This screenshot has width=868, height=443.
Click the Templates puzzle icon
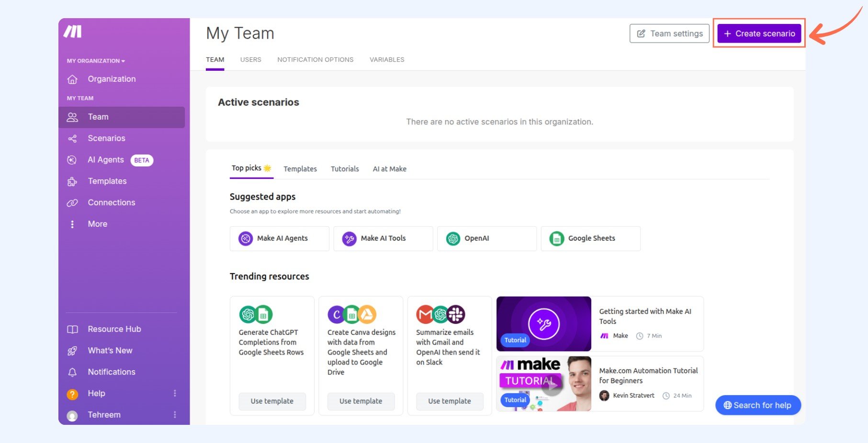[72, 182]
